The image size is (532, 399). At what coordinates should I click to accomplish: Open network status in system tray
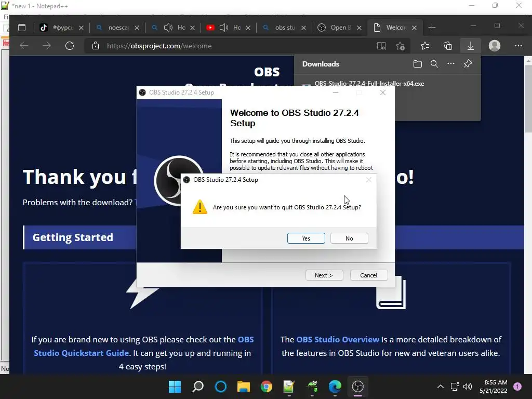coord(455,387)
